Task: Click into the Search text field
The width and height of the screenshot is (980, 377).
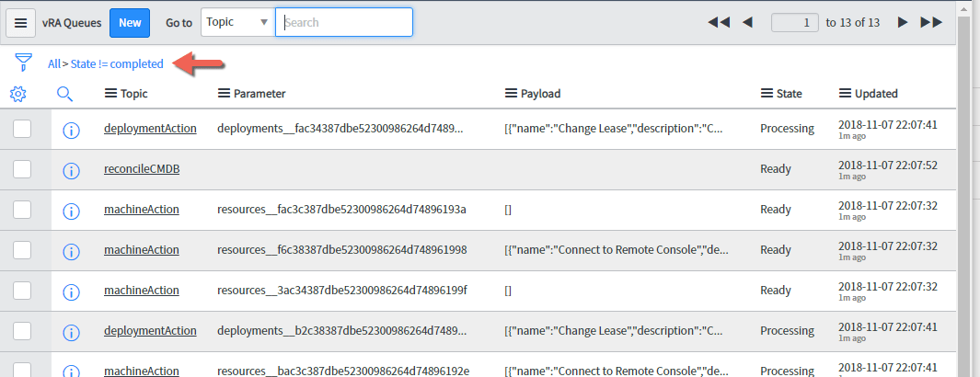Action: coord(344,22)
